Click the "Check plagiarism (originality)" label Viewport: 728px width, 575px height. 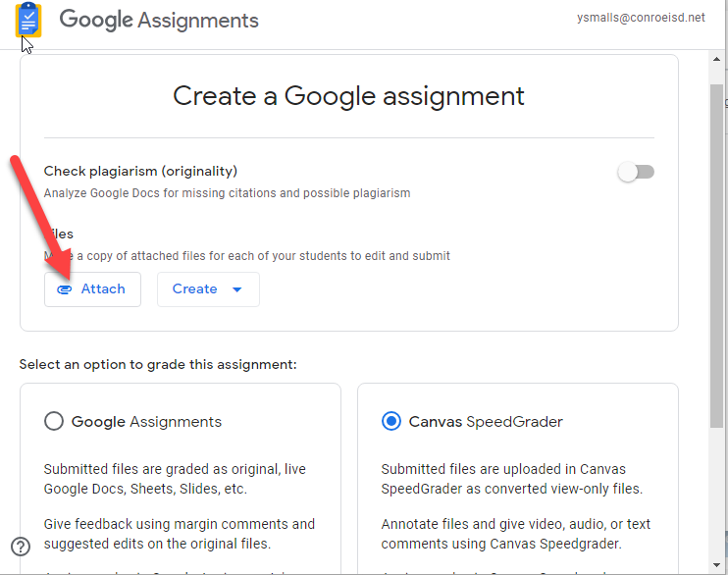tap(140, 171)
